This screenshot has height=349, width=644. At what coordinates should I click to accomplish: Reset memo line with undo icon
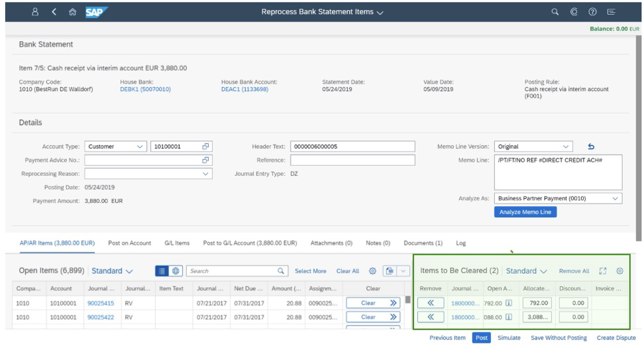591,147
